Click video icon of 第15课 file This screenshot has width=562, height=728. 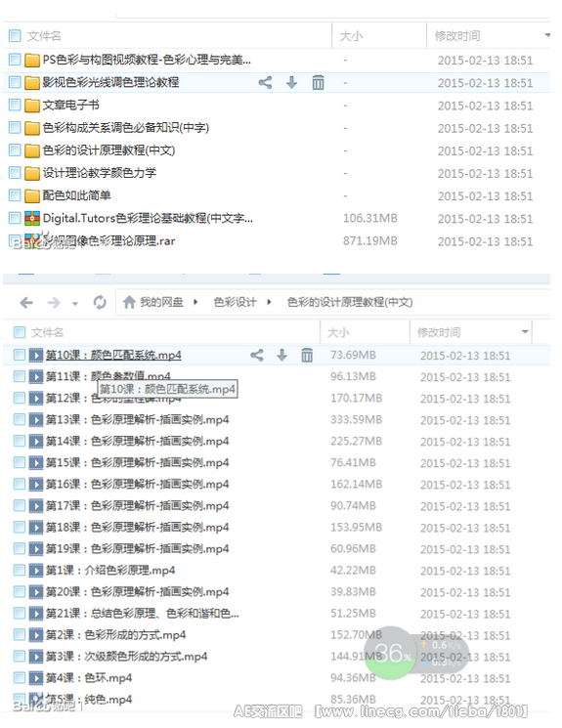point(36,462)
